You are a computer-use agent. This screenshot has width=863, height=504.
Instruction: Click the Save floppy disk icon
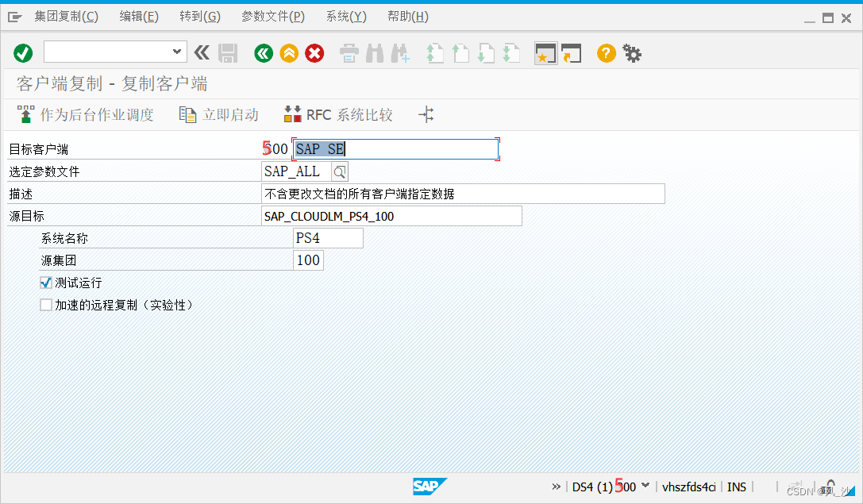click(x=228, y=53)
